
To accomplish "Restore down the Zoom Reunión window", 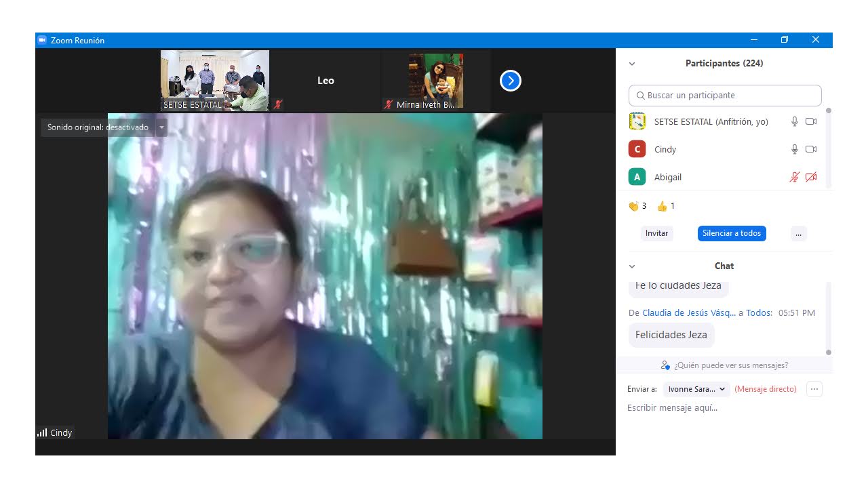I will coord(785,40).
